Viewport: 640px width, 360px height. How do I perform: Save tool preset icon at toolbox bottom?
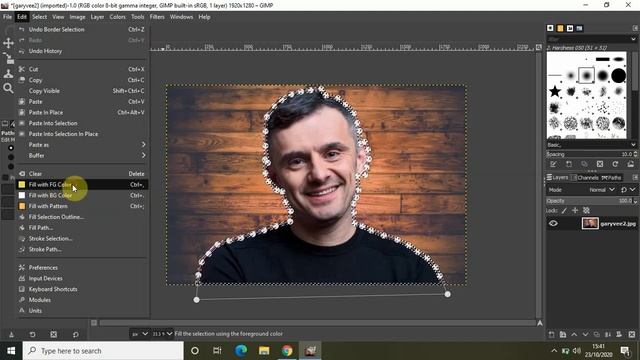pyautogui.click(x=11, y=335)
